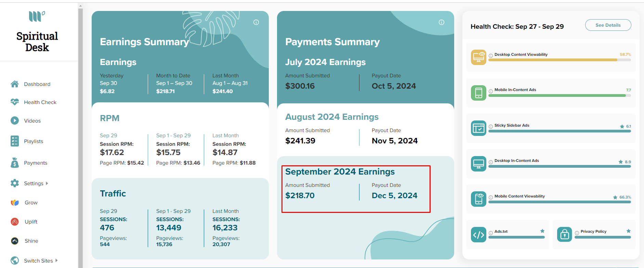Click the Desktop Content Viewability progress bar
The width and height of the screenshot is (644, 268).
pos(560,60)
